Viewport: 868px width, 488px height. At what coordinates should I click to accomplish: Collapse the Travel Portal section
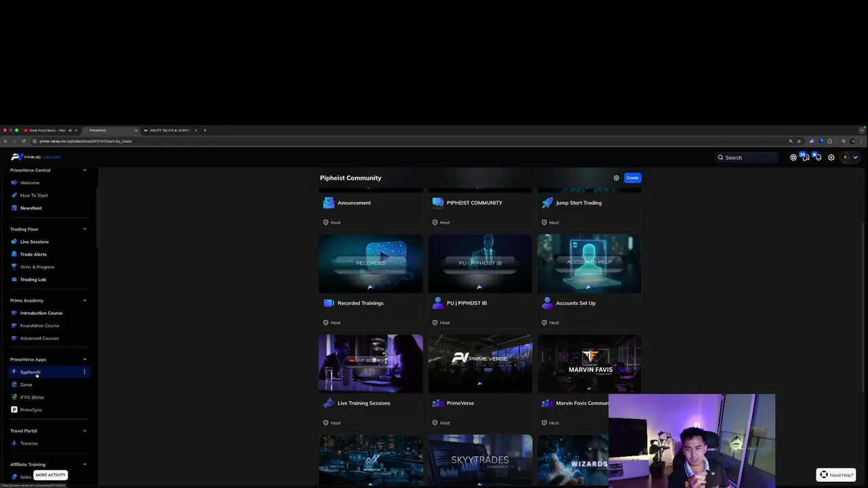[x=85, y=430]
